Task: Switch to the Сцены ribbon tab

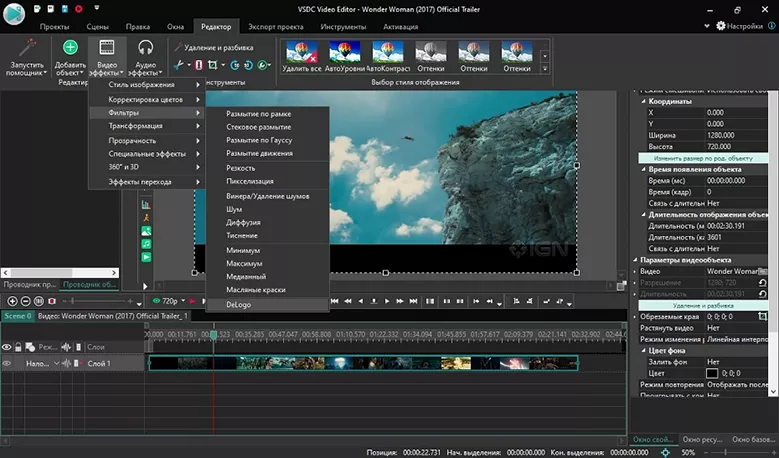Action: [97, 27]
